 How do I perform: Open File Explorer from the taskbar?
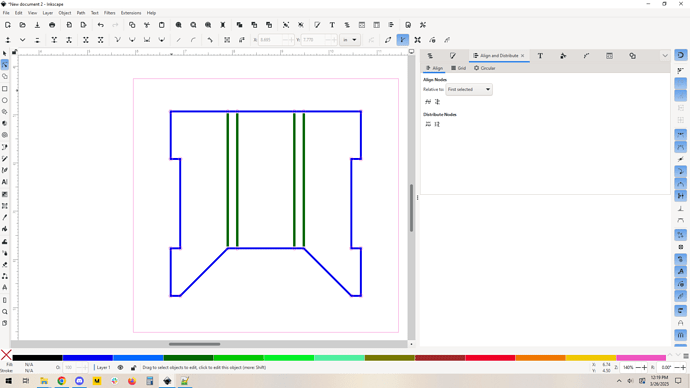click(x=44, y=381)
